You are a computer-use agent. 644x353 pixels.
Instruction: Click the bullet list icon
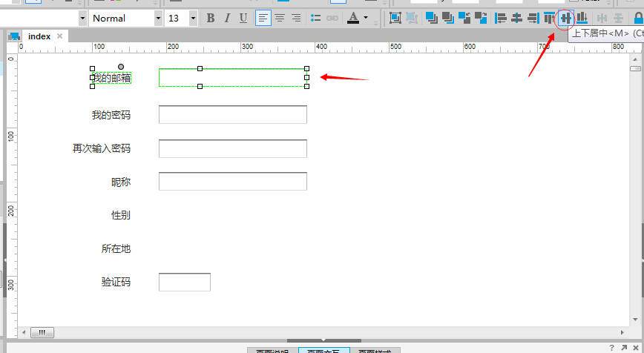pyautogui.click(x=316, y=18)
